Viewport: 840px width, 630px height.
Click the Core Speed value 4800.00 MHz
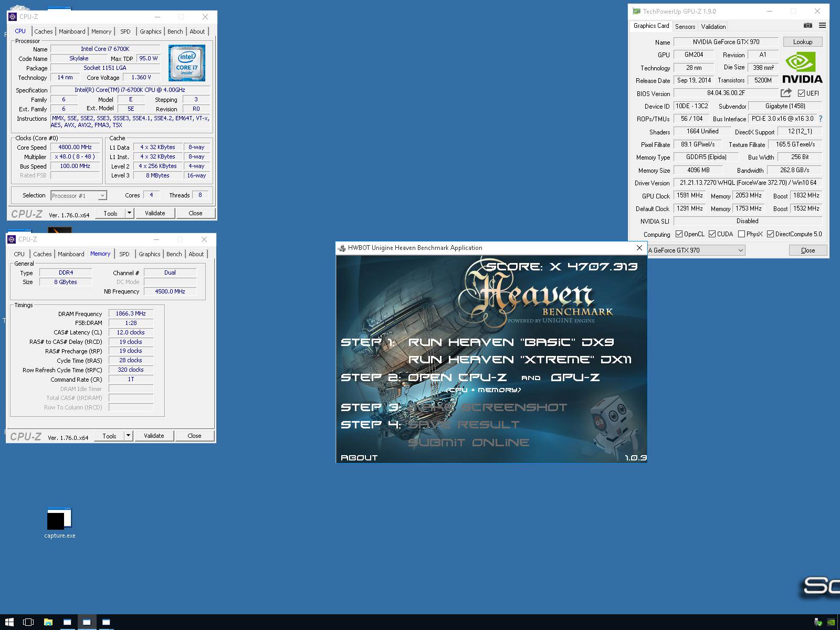coord(75,148)
